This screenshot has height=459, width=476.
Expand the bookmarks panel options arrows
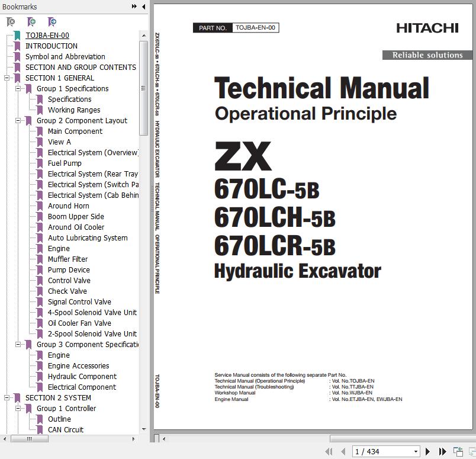[134, 7]
